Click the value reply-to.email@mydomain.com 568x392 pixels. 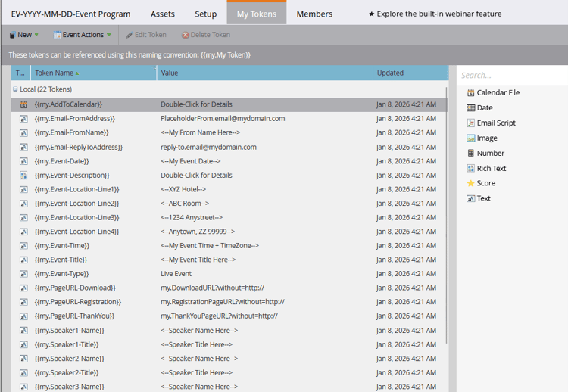[x=209, y=148]
